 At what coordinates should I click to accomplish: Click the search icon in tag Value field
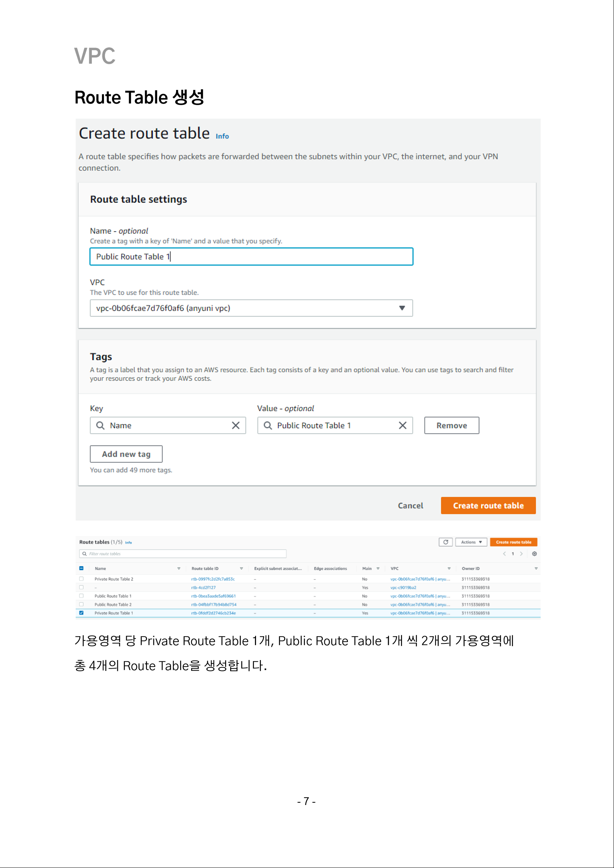(268, 425)
